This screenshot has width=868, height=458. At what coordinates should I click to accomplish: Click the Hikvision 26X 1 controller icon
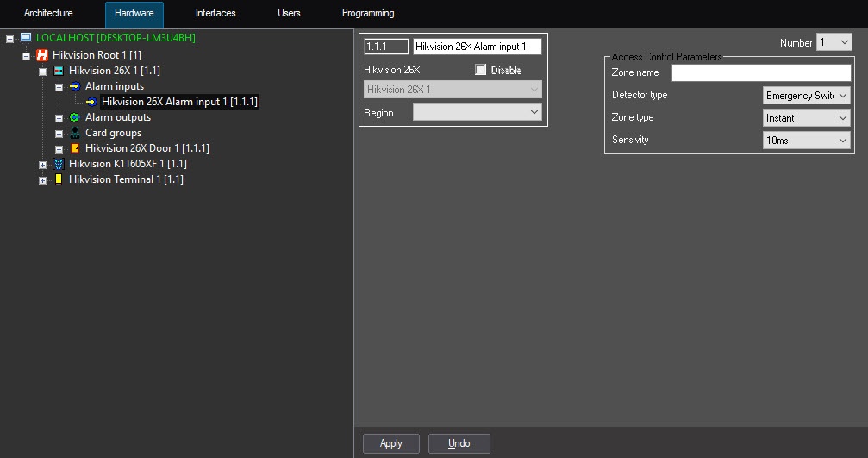point(59,71)
